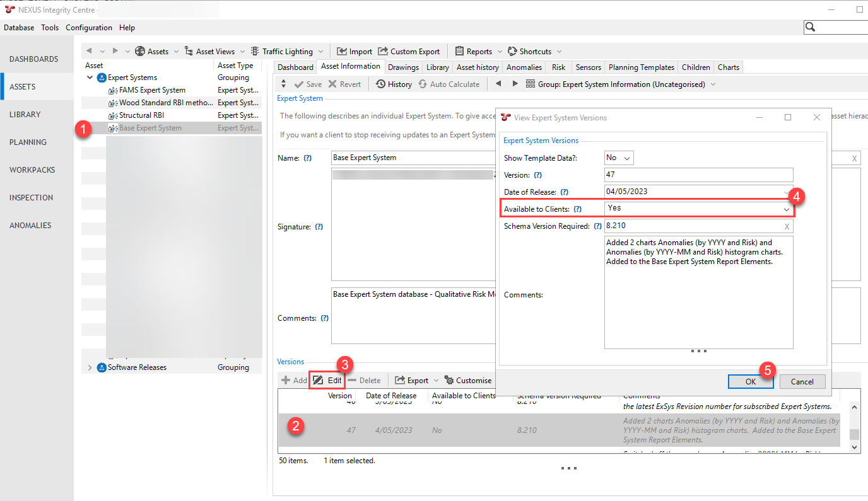Click the Edit button in Versions toolbar
The width and height of the screenshot is (868, 501).
[x=327, y=381]
